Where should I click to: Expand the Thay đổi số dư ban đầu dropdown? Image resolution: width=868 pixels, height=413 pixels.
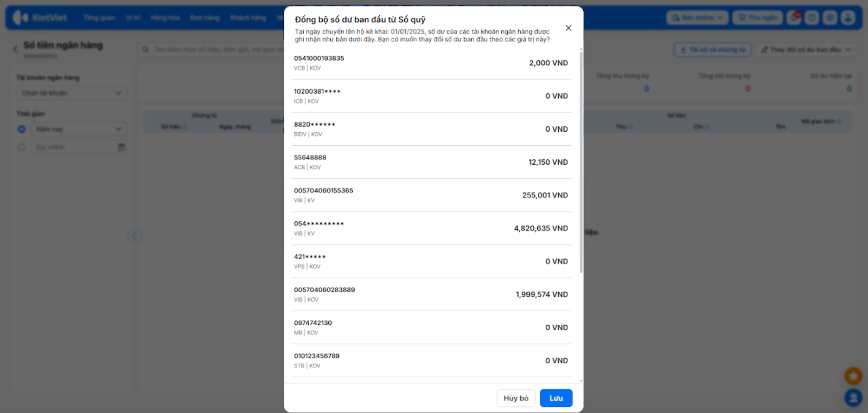point(806,50)
